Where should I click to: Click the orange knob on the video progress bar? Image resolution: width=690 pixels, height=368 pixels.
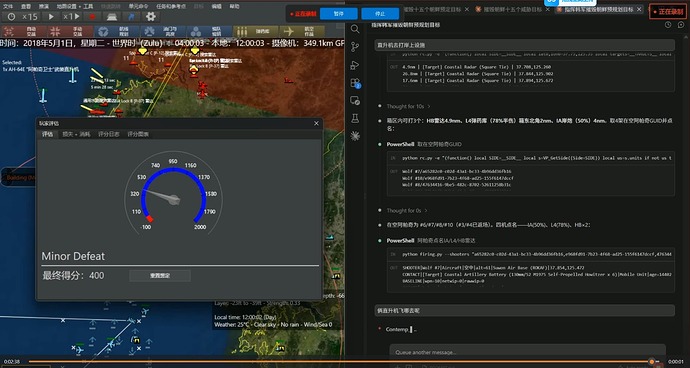(x=652, y=362)
